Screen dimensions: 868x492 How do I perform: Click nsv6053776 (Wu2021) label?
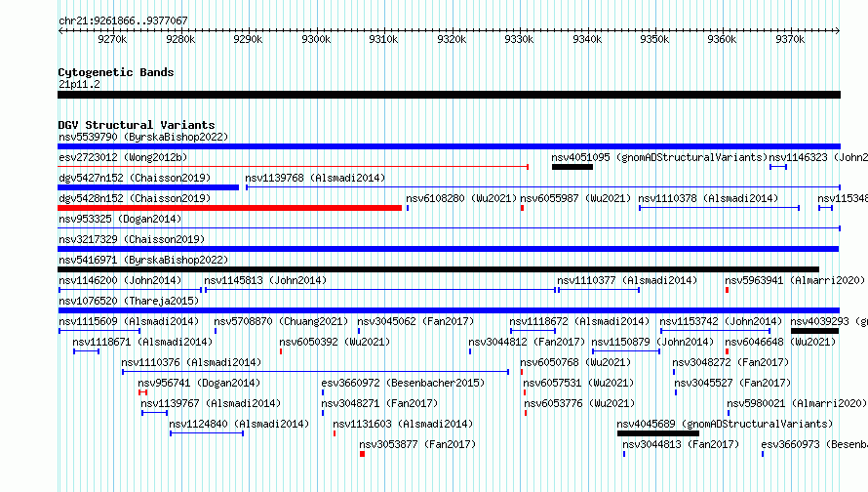coord(579,403)
